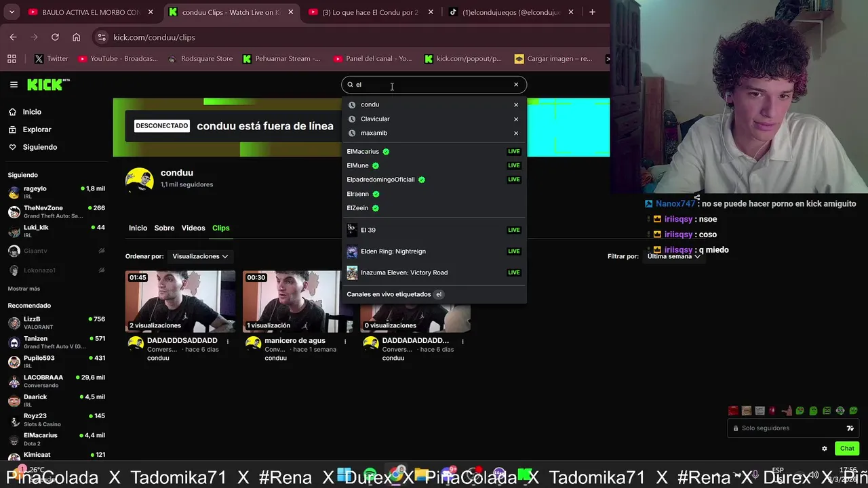868x488 pixels.
Task: Click the address bar URL
Action: pos(154,37)
